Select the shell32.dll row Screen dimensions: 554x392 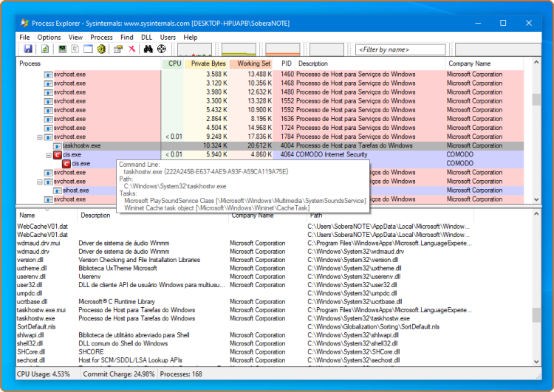(244, 343)
